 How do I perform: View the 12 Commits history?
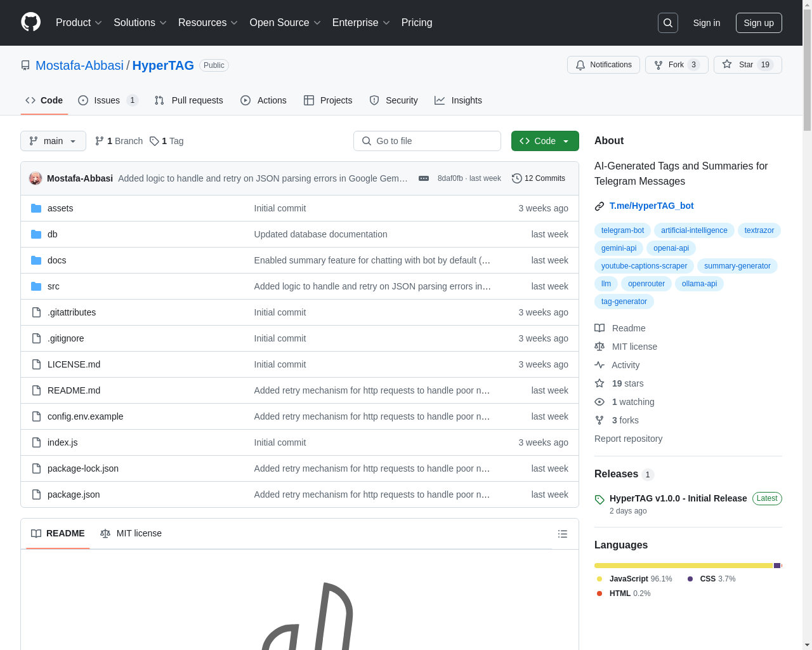click(539, 178)
